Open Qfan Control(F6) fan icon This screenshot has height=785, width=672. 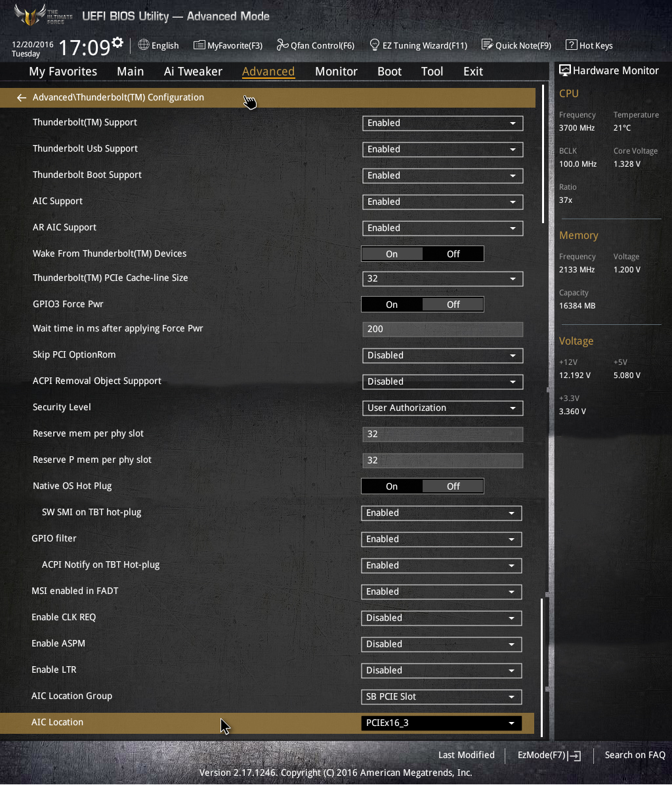282,45
